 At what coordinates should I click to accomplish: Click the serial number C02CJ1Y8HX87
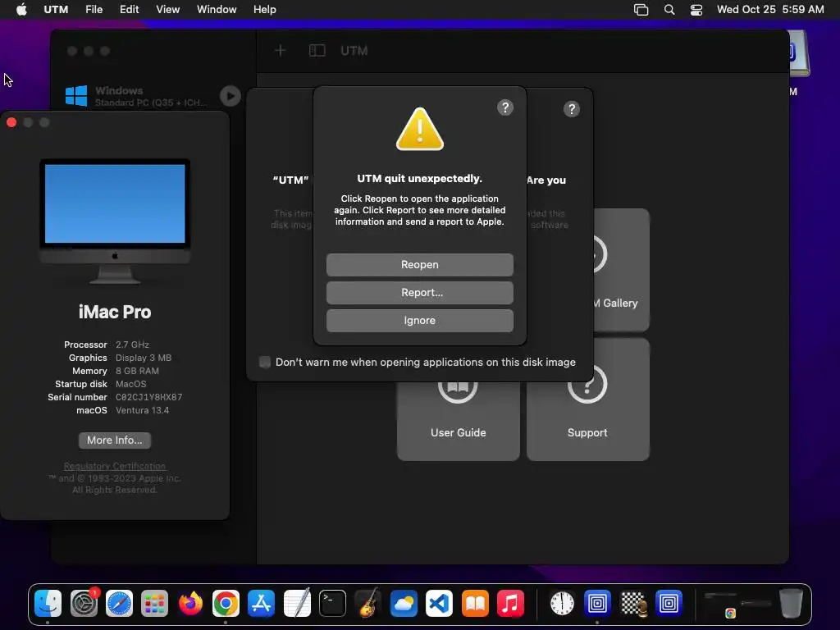pyautogui.click(x=149, y=398)
